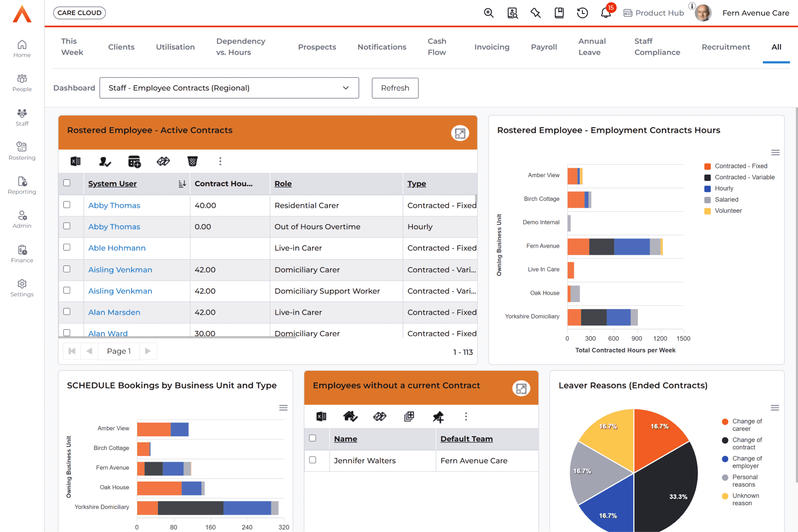Viewport: 798px width, 532px height.
Task: Expand the Active Contracts panel to full view
Action: click(460, 133)
